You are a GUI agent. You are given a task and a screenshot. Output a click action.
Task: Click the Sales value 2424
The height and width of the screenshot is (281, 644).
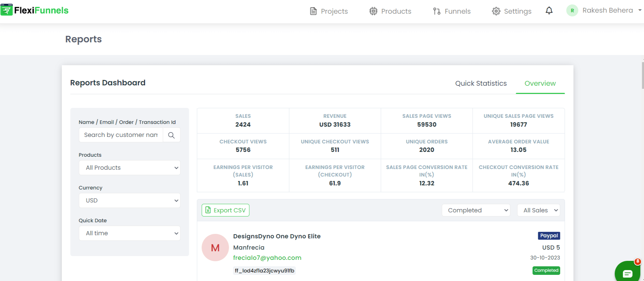click(x=243, y=125)
